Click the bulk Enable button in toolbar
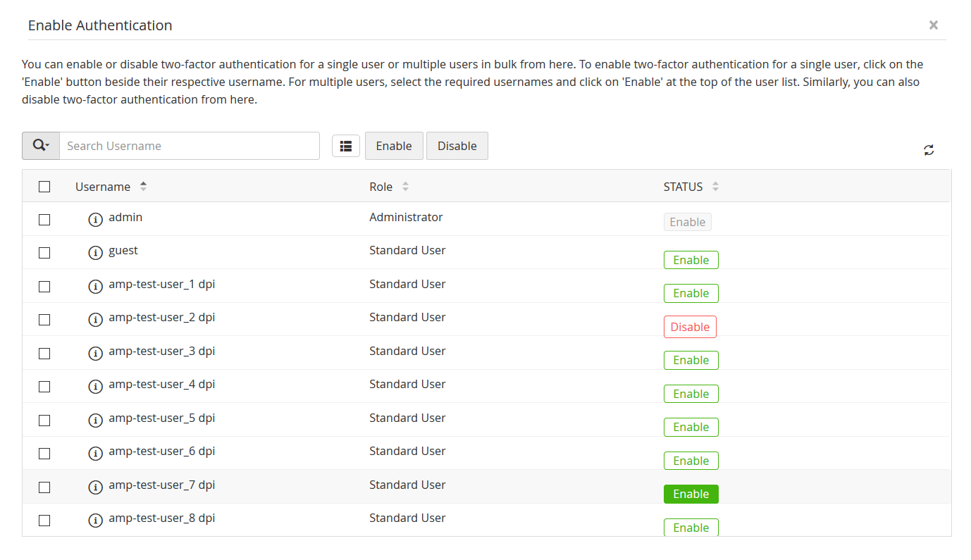The image size is (971, 560). point(394,146)
